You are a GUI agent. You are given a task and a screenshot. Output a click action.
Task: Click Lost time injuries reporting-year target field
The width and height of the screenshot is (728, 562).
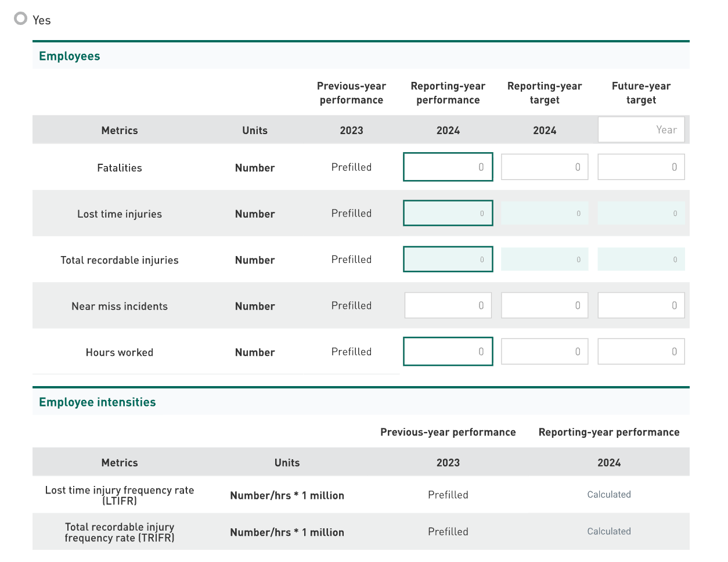(544, 213)
